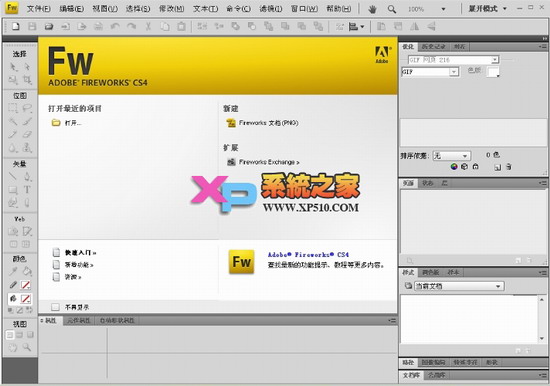Open the '滤镜(I)' menu
Viewport: 550px width, 386px height.
click(x=271, y=9)
